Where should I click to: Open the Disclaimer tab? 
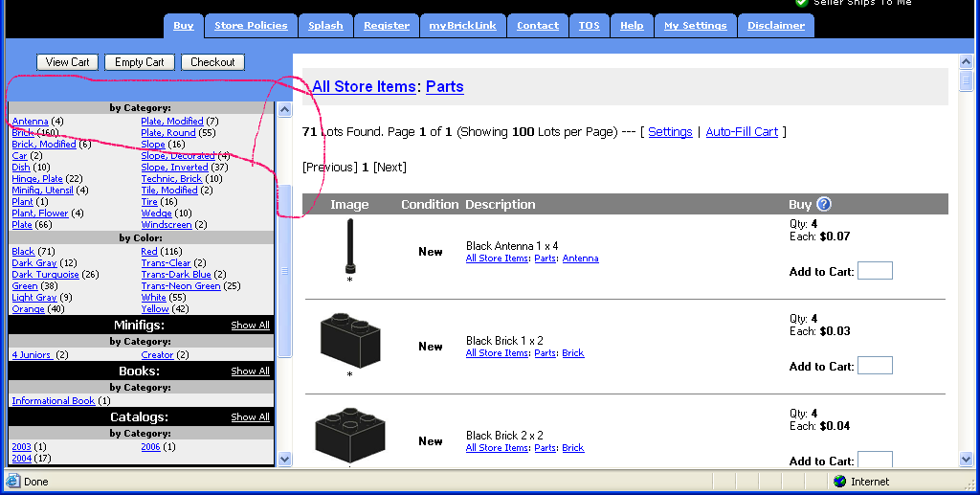[x=775, y=26]
